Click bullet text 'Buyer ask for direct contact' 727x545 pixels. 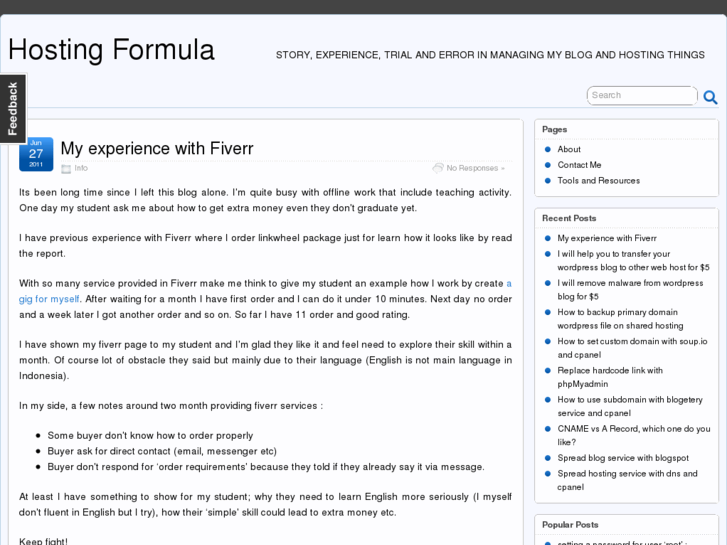(162, 452)
